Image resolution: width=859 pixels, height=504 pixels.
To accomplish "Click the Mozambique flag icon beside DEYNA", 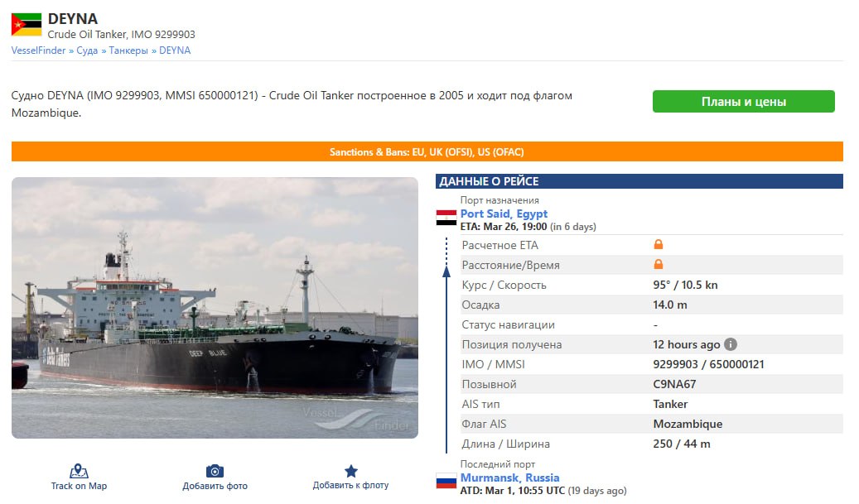I will click(27, 24).
